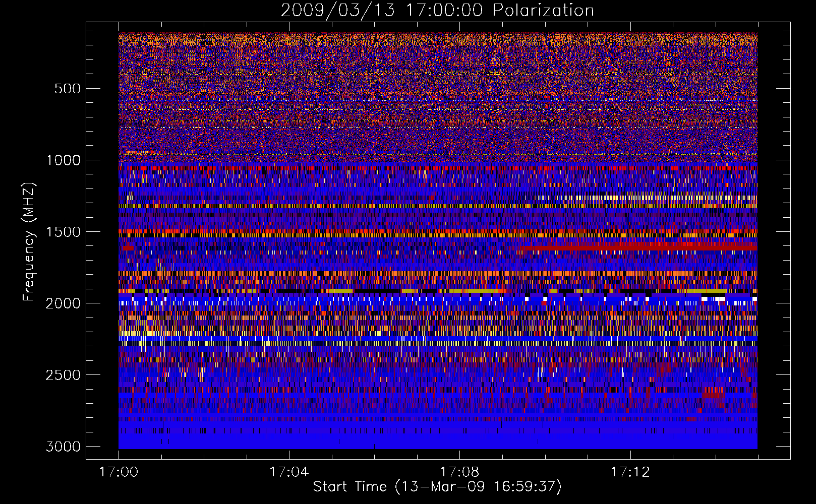816x504 pixels.
Task: Click the '1500' frequency tick label
Action: tap(63, 232)
